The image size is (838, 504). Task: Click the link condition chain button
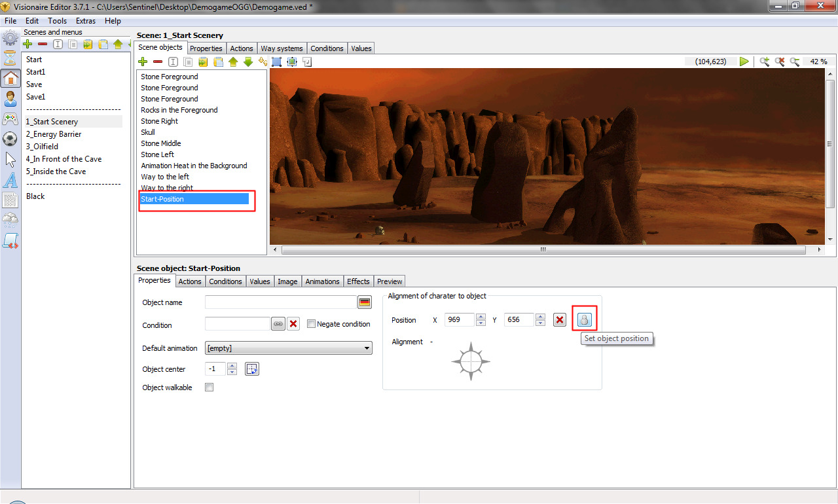tap(278, 324)
